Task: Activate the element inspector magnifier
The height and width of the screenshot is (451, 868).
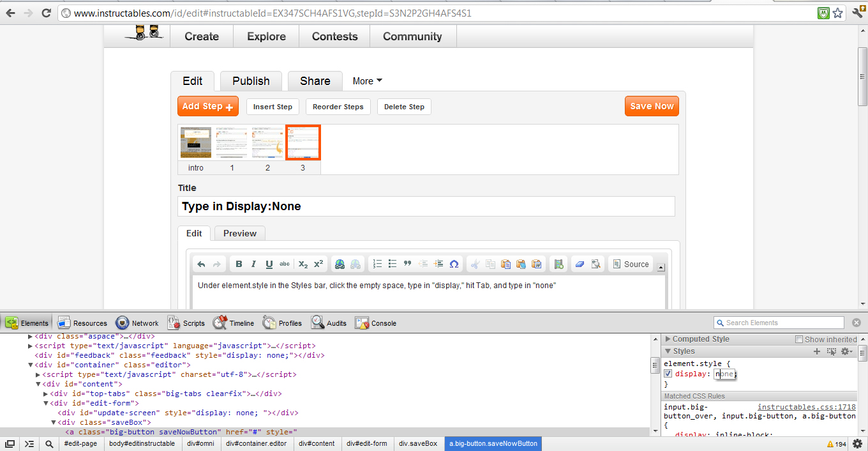Action: pos(49,443)
